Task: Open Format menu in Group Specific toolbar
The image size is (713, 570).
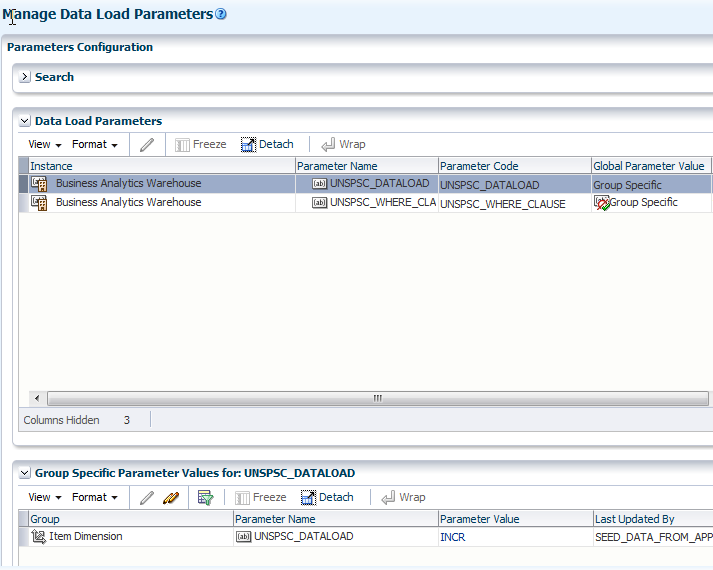Action: click(95, 497)
